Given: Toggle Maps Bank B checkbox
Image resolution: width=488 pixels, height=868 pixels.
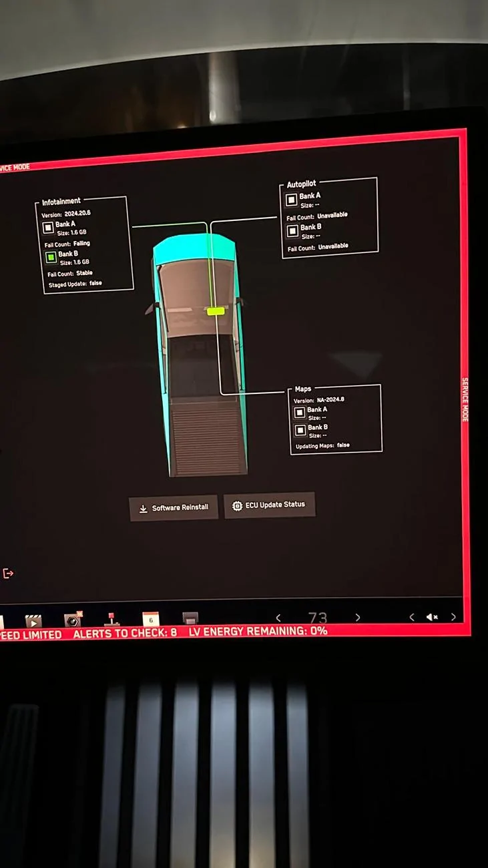Looking at the screenshot, I should pyautogui.click(x=300, y=431).
